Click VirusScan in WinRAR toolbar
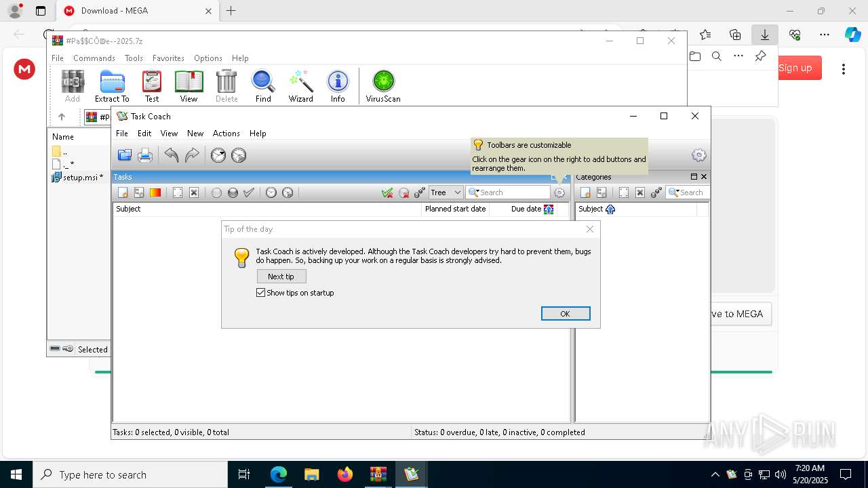This screenshot has height=488, width=868. click(383, 86)
